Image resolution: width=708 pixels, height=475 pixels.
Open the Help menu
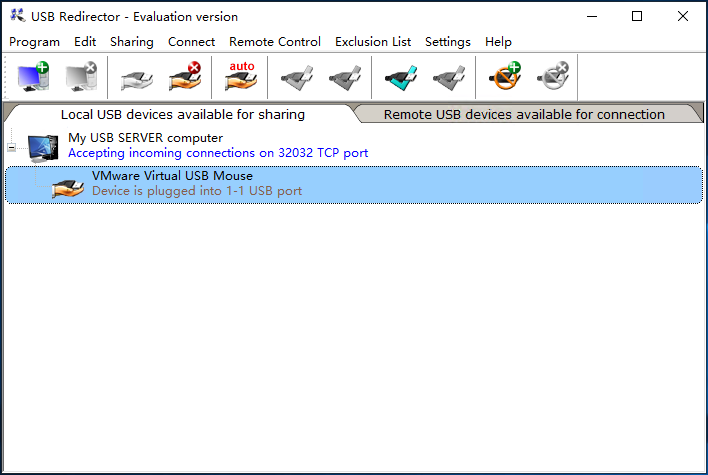[x=498, y=42]
